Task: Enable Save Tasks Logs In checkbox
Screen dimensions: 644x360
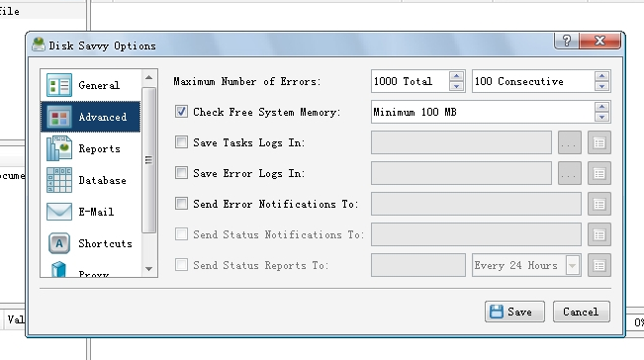Action: (x=181, y=142)
